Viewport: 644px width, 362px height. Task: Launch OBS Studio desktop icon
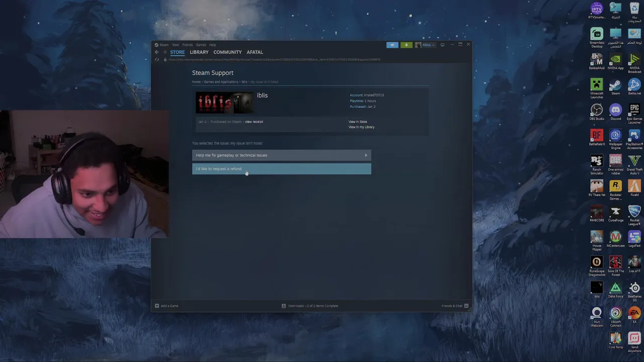tap(597, 113)
